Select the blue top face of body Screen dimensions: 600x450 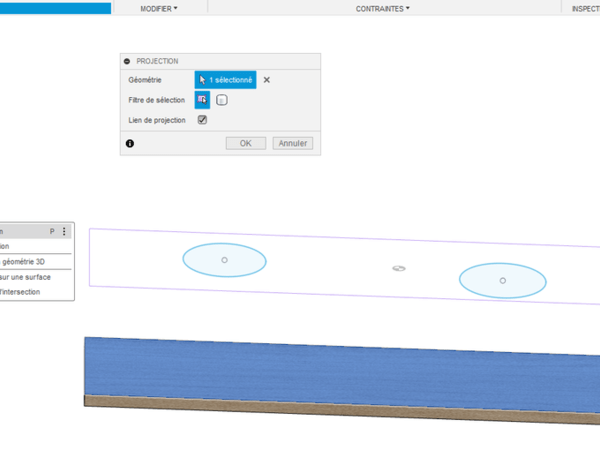pyautogui.click(x=340, y=370)
